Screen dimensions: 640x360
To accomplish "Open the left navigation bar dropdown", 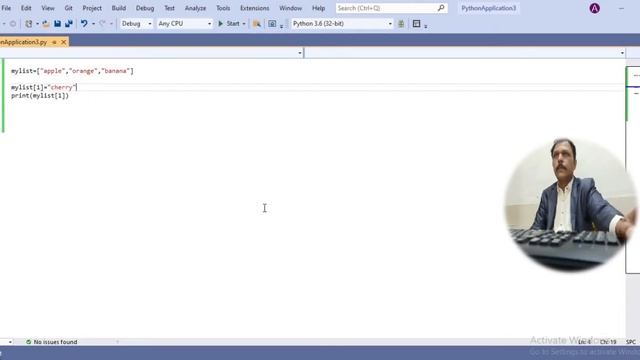I will tap(300, 53).
